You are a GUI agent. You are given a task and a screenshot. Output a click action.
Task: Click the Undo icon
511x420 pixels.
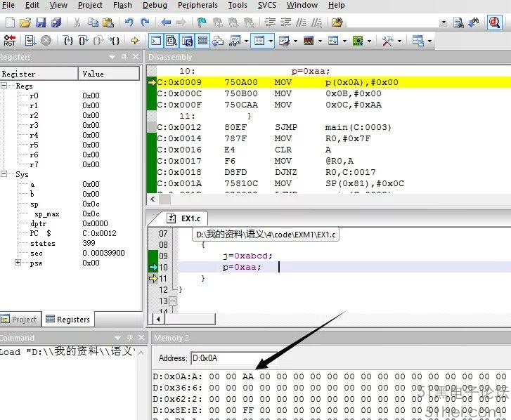tap(129, 22)
